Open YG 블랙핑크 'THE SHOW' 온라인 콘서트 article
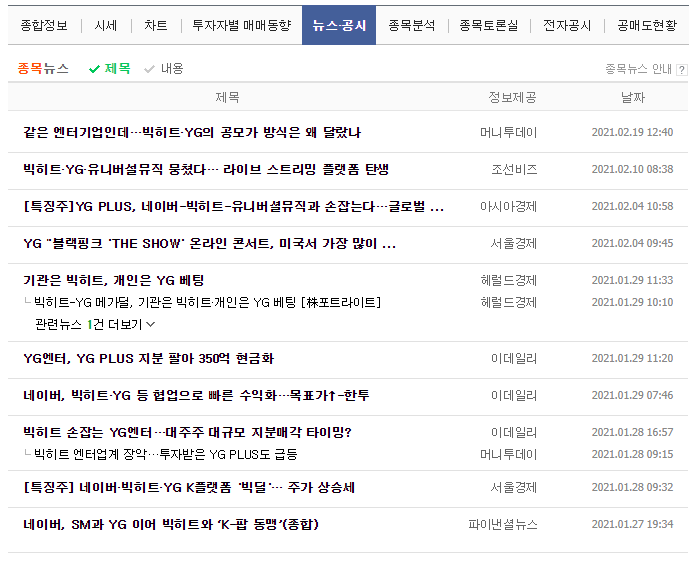 point(209,244)
